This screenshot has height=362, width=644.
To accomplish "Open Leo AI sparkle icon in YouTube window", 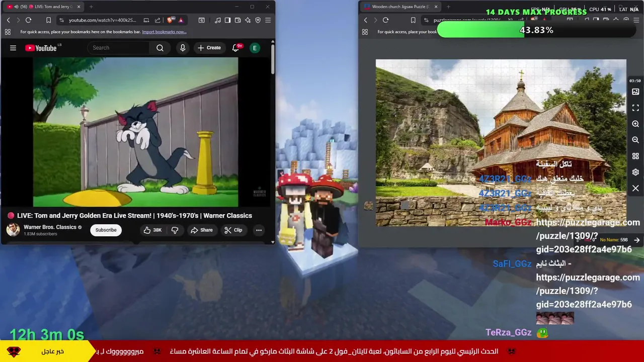I will (248, 20).
